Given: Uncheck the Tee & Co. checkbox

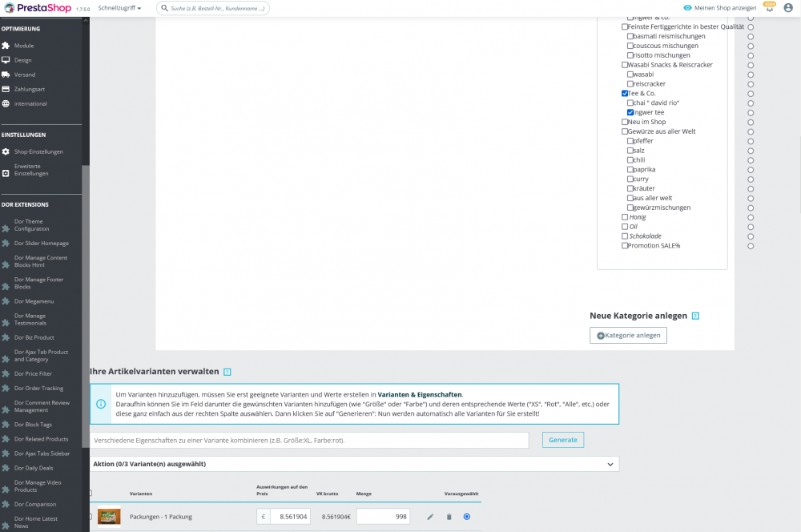Looking at the screenshot, I should [625, 93].
